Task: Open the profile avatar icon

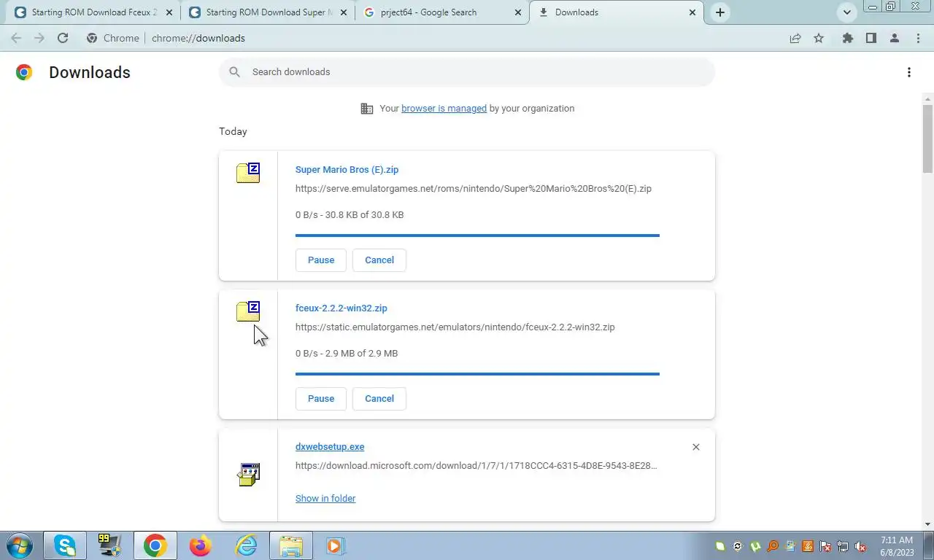Action: coord(894,38)
